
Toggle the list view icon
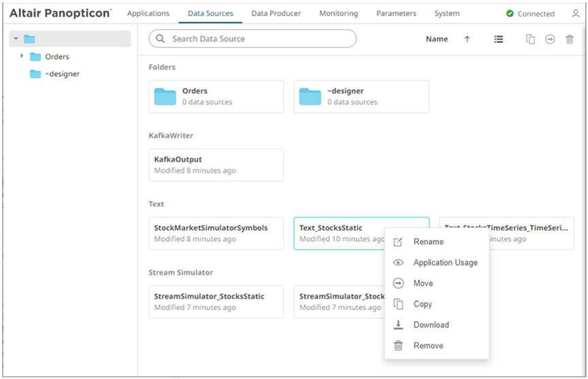click(x=499, y=39)
